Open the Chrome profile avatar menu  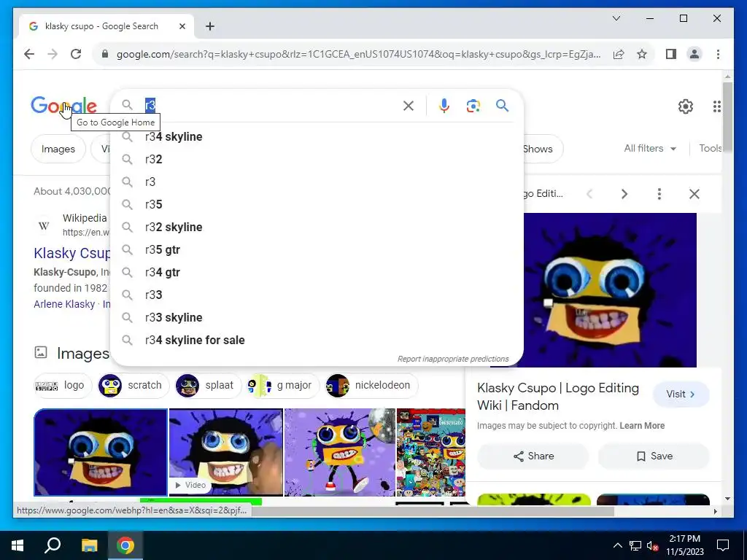click(x=694, y=54)
